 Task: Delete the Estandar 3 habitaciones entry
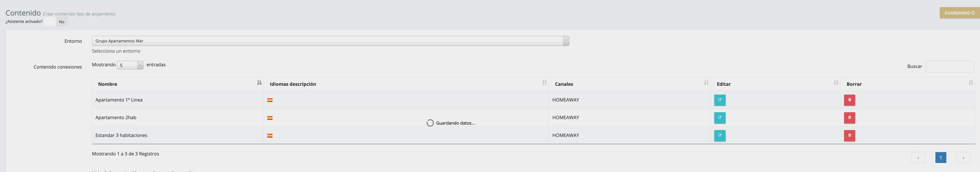coord(849,136)
